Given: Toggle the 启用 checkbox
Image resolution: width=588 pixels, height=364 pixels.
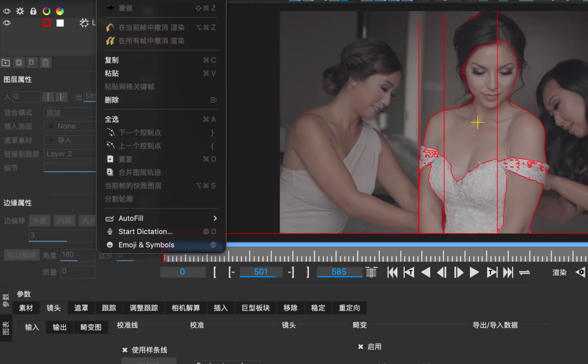Looking at the screenshot, I should (360, 346).
